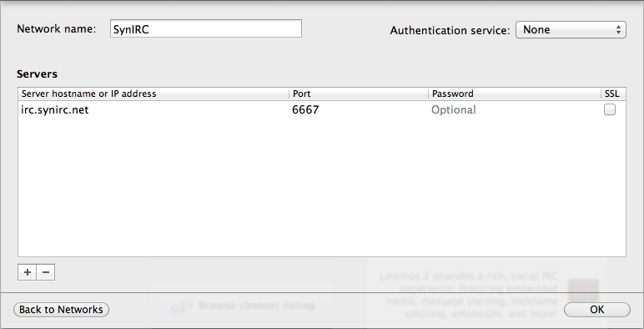
Task: Click the Network name text field
Action: [x=206, y=28]
